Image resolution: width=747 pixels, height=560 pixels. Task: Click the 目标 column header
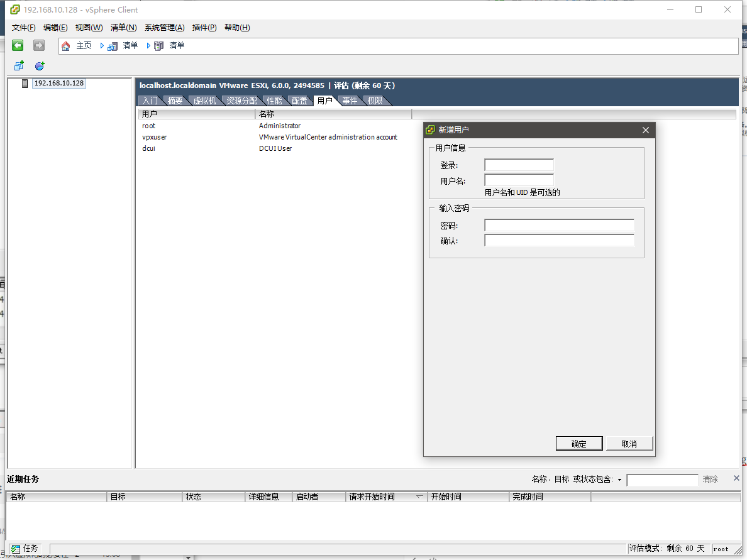point(145,497)
